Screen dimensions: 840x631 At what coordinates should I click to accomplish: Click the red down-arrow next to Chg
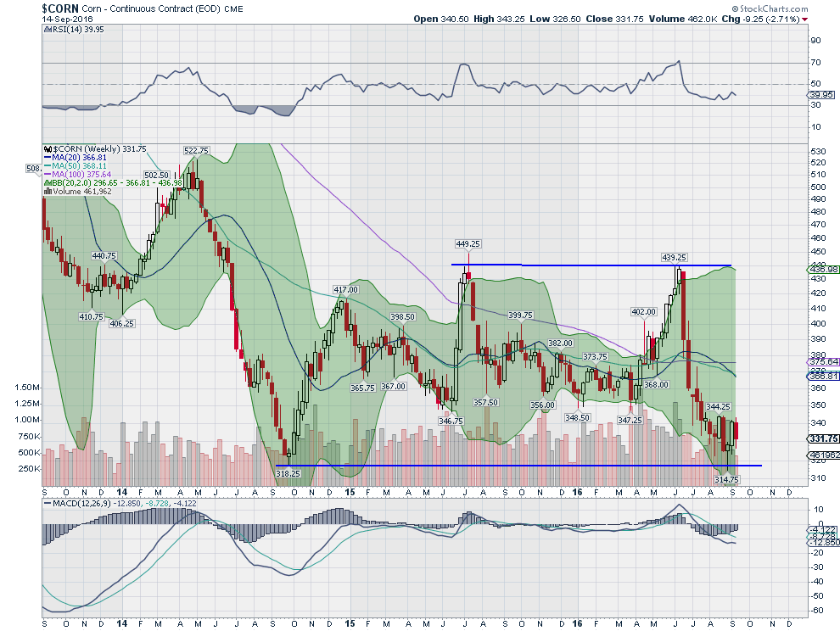point(805,20)
